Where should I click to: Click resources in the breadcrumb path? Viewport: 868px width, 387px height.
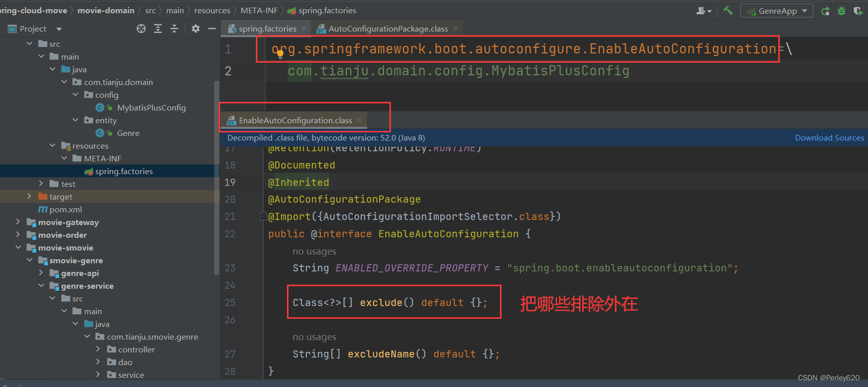click(x=212, y=10)
